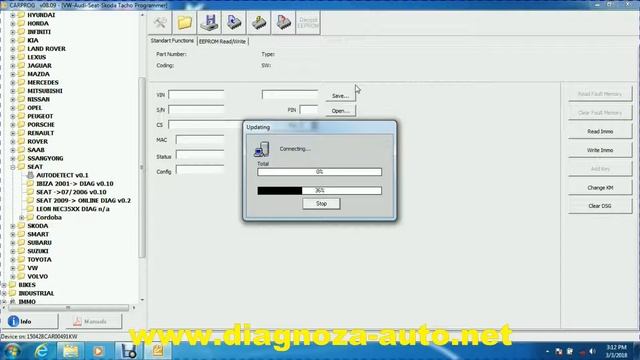Select LEON NEC35XX DIAG n/a entry

[73, 209]
